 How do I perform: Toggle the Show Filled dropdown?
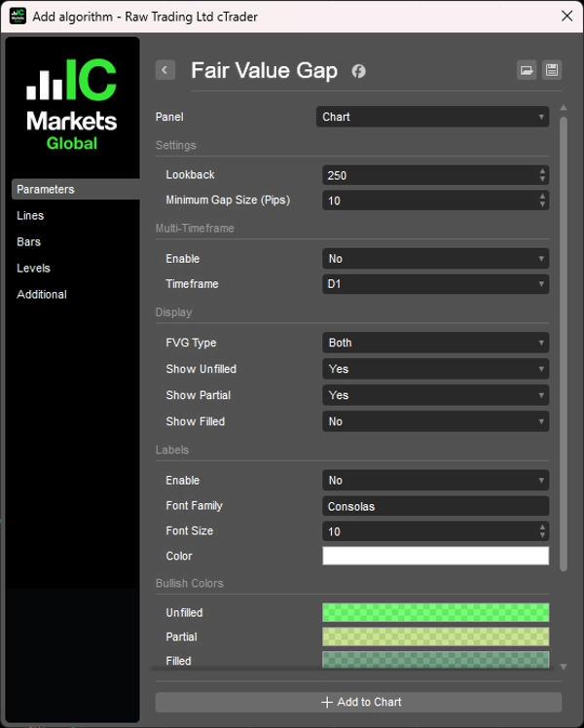[x=435, y=421]
